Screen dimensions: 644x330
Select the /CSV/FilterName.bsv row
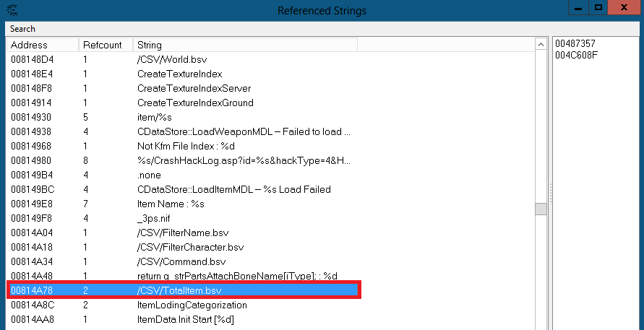(x=271, y=233)
